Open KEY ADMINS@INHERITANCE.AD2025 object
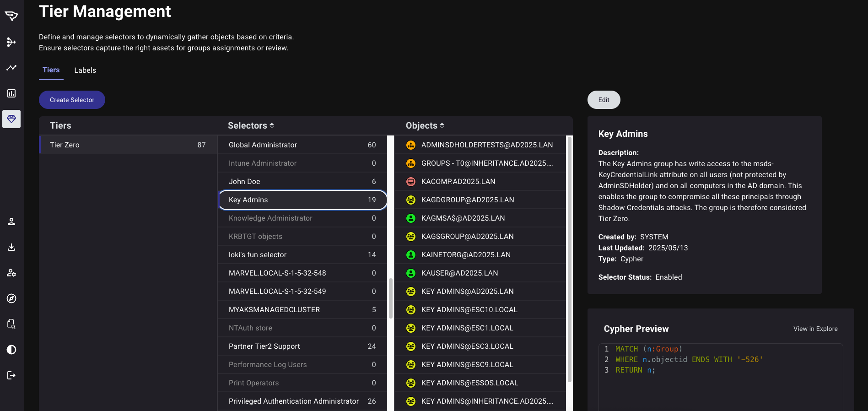Screen dimensions: 868x411 click(x=480, y=401)
